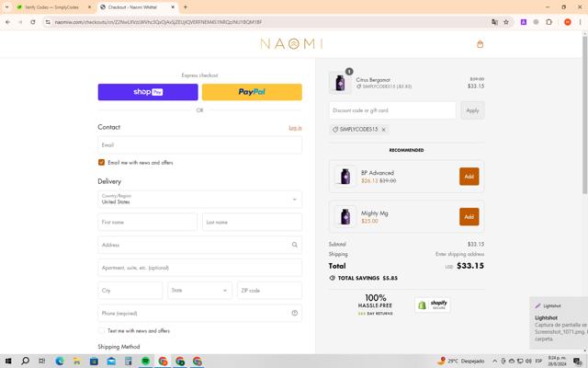Click the ESP language indicator
Image resolution: width=588 pixels, height=368 pixels.
[539, 362]
